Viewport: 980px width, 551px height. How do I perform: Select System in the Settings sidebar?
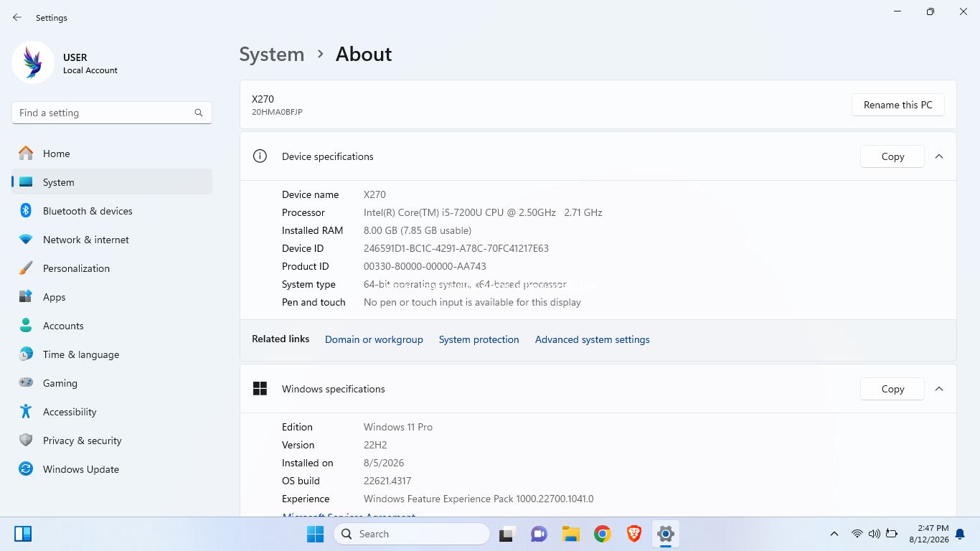click(112, 182)
